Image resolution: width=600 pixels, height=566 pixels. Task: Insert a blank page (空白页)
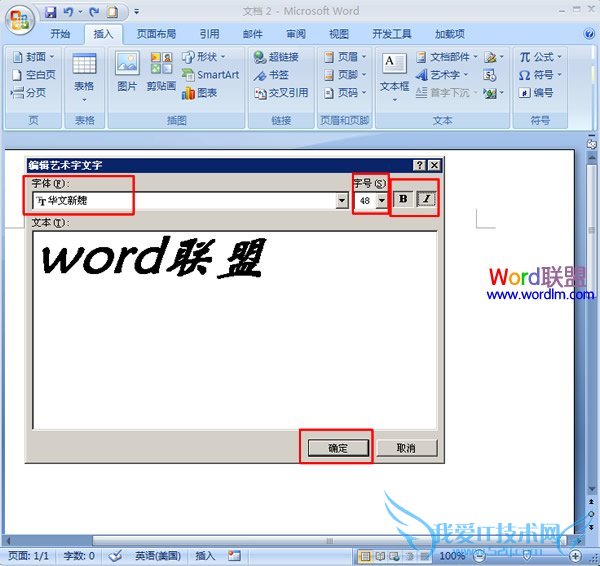[33, 75]
